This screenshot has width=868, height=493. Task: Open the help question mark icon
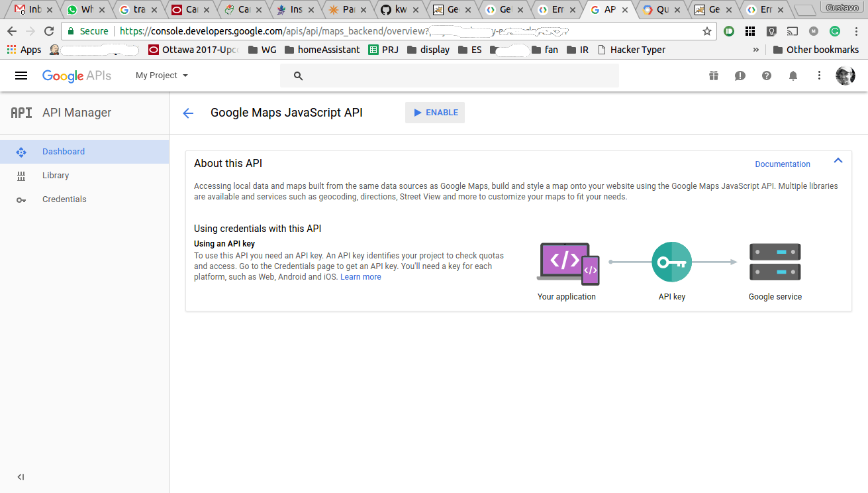767,76
